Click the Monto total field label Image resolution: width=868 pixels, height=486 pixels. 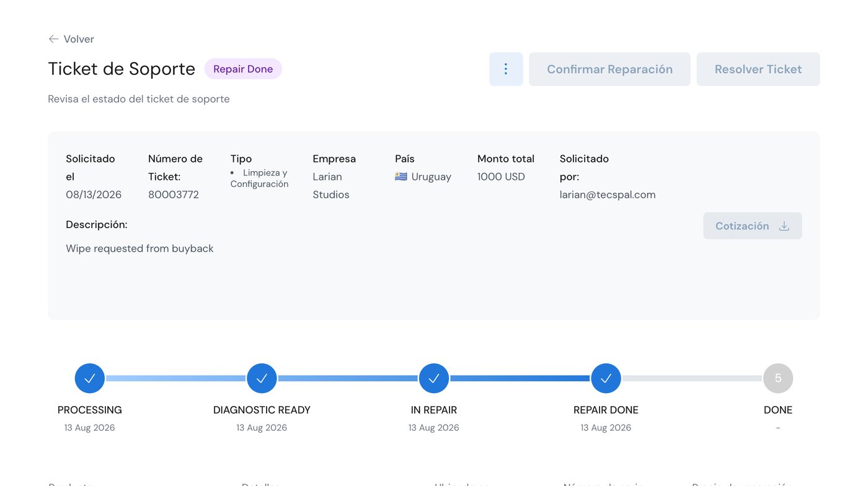[x=506, y=159]
